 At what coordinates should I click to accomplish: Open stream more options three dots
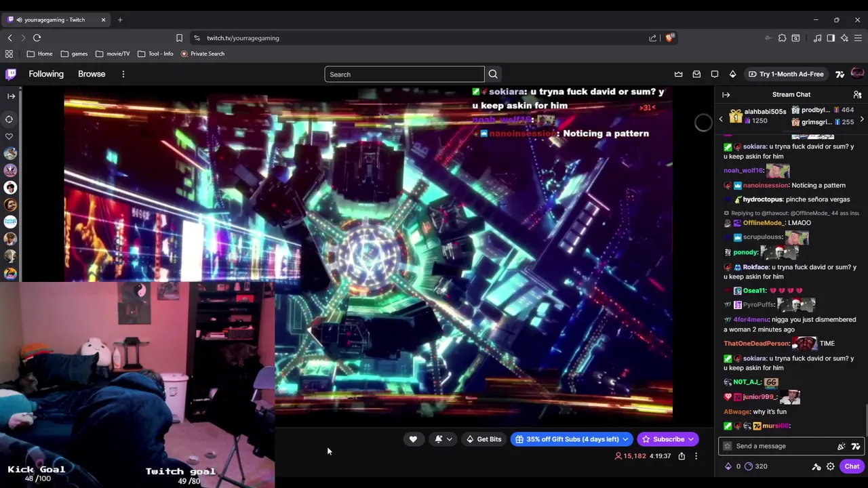[x=696, y=456]
